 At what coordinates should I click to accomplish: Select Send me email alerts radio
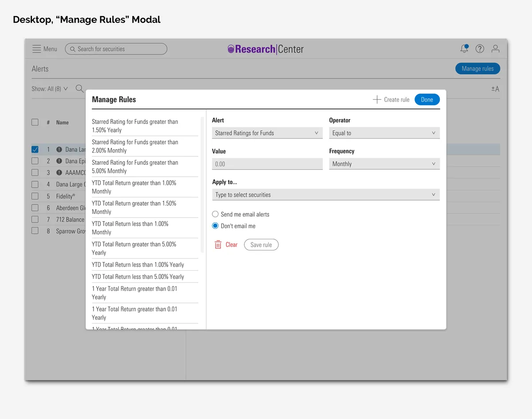click(x=215, y=214)
